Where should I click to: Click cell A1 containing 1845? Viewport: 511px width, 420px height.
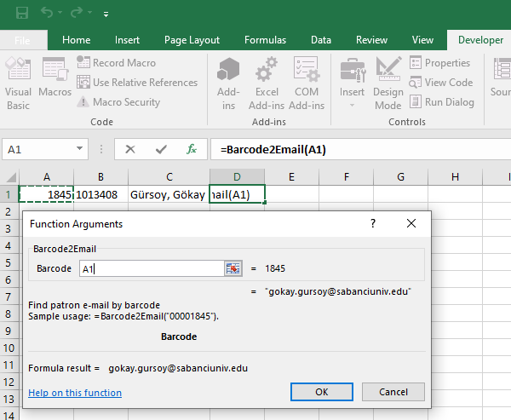47,194
